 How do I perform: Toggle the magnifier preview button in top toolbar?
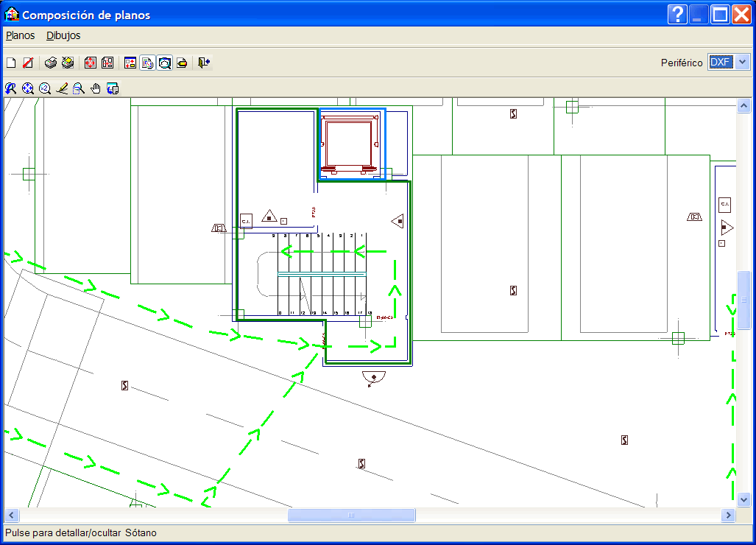point(165,63)
